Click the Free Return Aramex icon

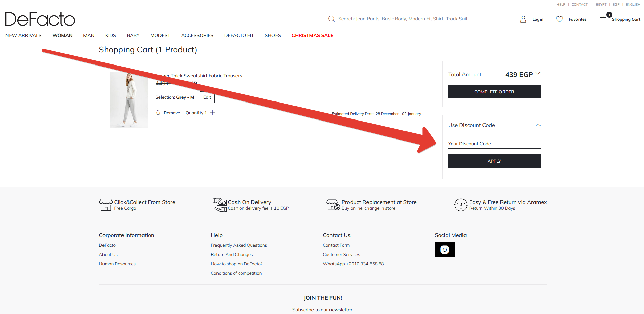click(461, 205)
